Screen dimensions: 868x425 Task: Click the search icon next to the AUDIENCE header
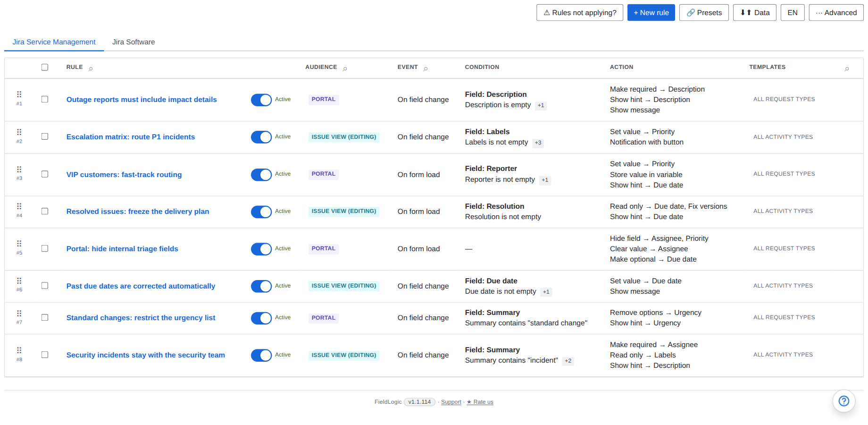point(345,69)
